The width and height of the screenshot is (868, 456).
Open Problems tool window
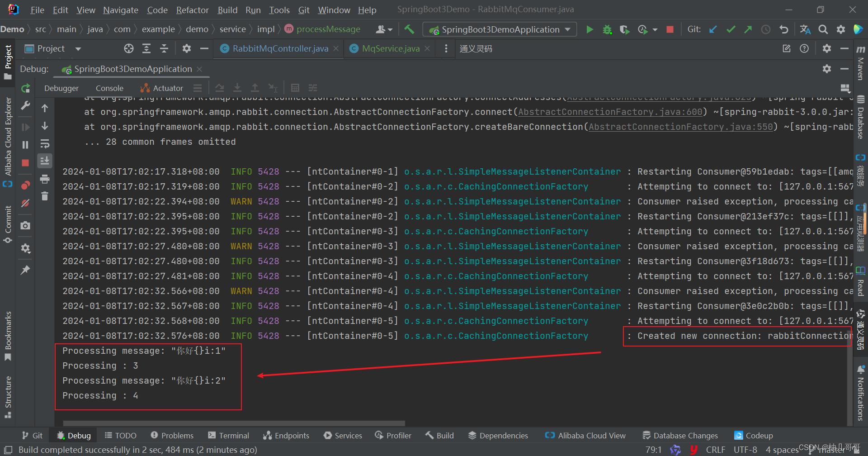[x=172, y=436]
